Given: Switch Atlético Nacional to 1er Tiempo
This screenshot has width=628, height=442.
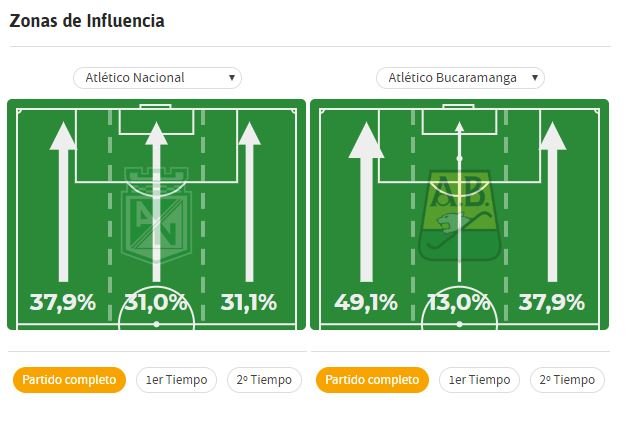Looking at the screenshot, I should [176, 380].
